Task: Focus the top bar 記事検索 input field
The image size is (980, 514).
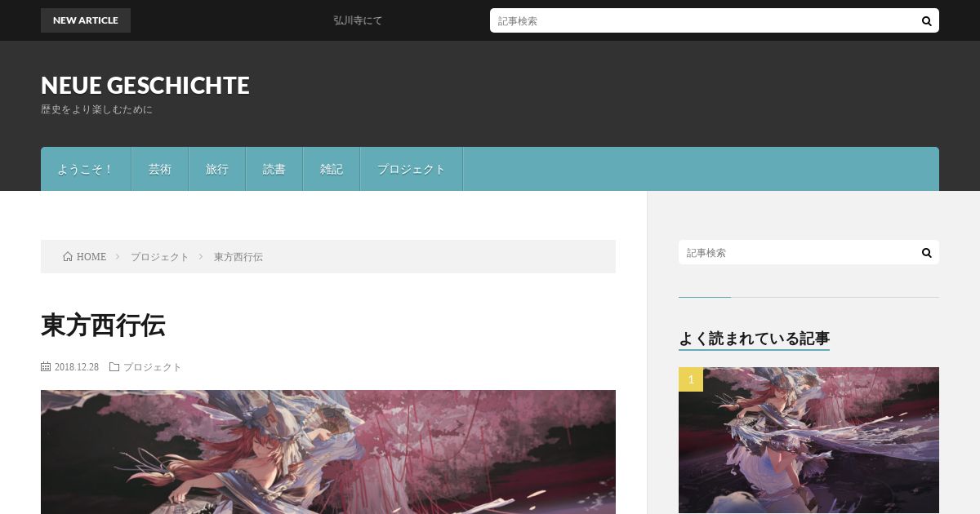Action: coord(702,20)
